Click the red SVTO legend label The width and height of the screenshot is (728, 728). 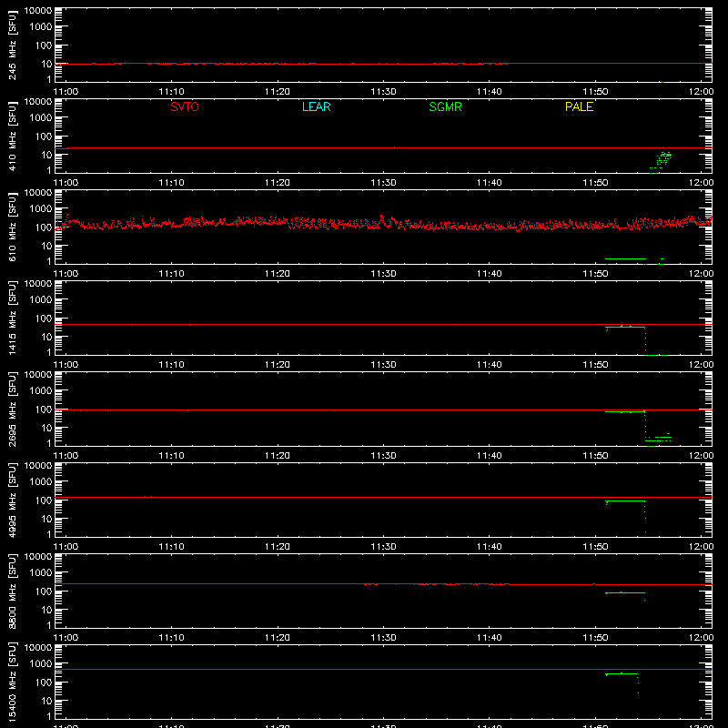click(185, 106)
